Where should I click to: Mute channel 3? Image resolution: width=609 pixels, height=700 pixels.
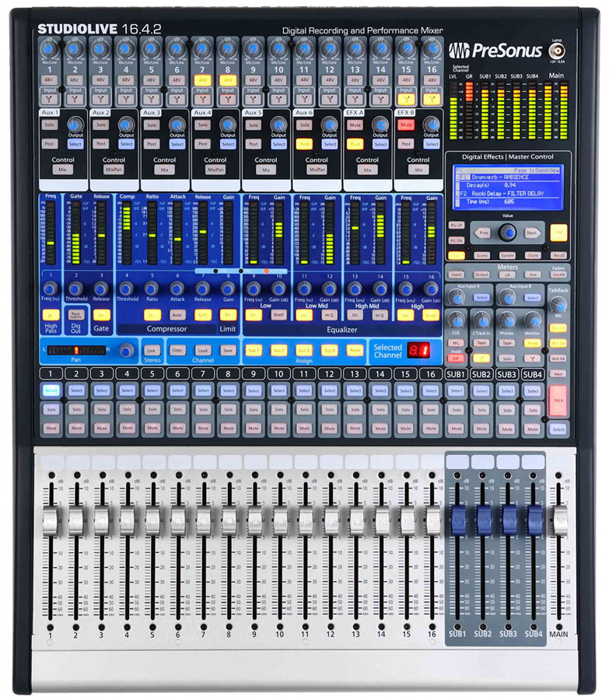pyautogui.click(x=102, y=428)
